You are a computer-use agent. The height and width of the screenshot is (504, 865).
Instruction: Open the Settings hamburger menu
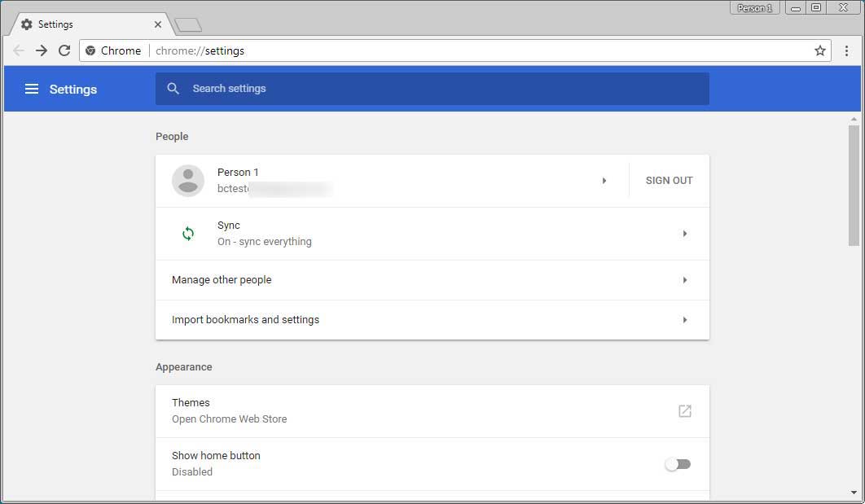pos(32,89)
